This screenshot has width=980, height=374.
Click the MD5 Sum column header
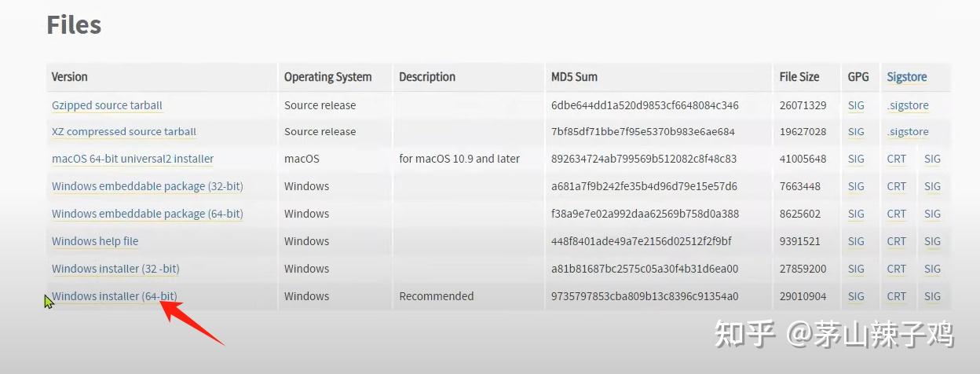coord(574,77)
